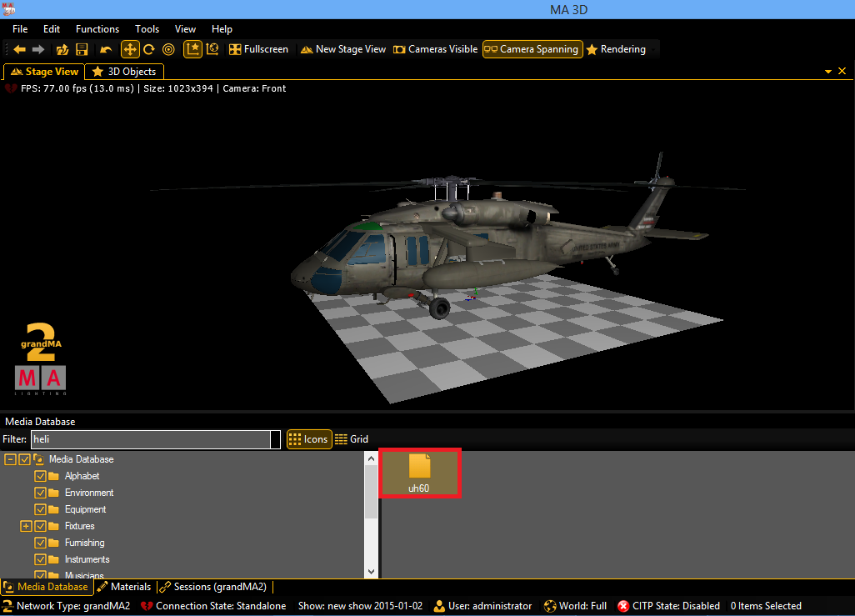855x616 pixels.
Task: Click the open/load file icon
Action: (x=62, y=49)
